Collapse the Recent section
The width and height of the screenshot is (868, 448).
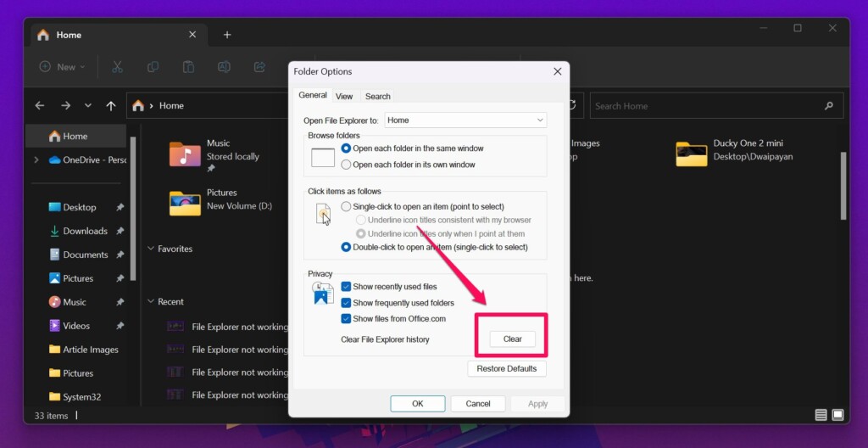(151, 301)
